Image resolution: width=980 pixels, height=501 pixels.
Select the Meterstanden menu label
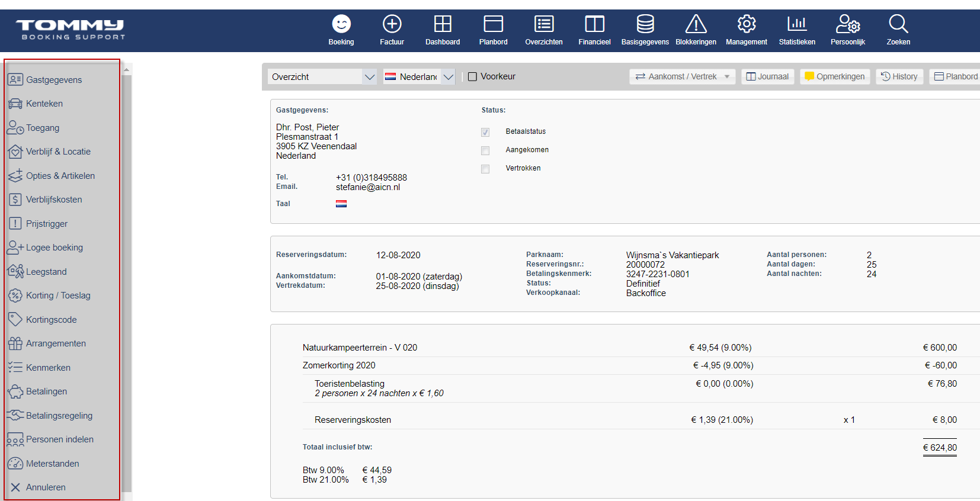coord(53,464)
